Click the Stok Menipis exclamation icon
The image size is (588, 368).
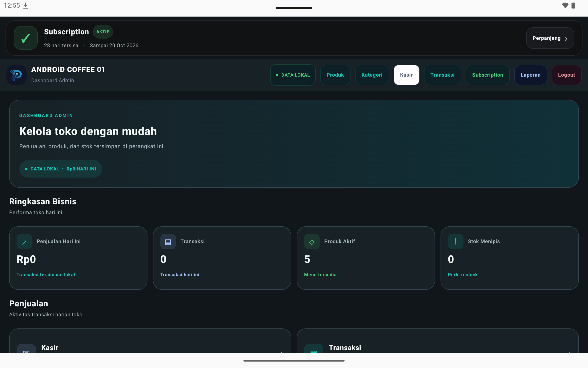(455, 241)
